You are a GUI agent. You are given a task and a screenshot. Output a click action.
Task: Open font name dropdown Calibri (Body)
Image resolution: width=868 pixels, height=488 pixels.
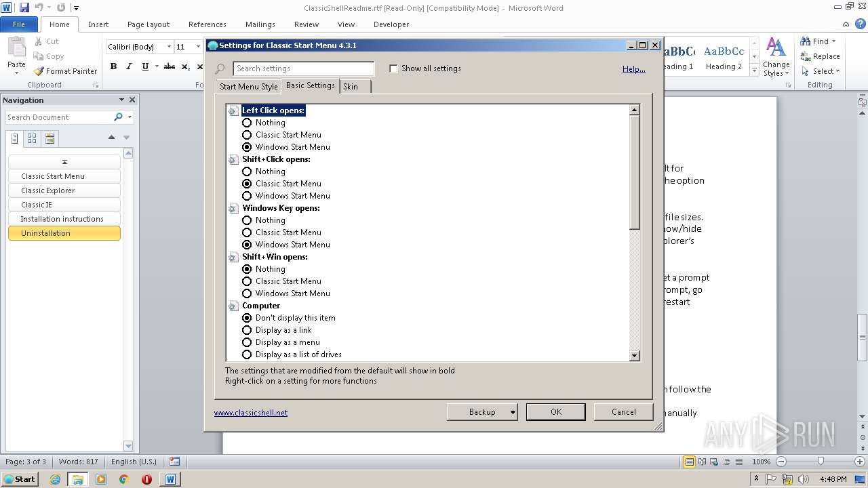pyautogui.click(x=170, y=47)
